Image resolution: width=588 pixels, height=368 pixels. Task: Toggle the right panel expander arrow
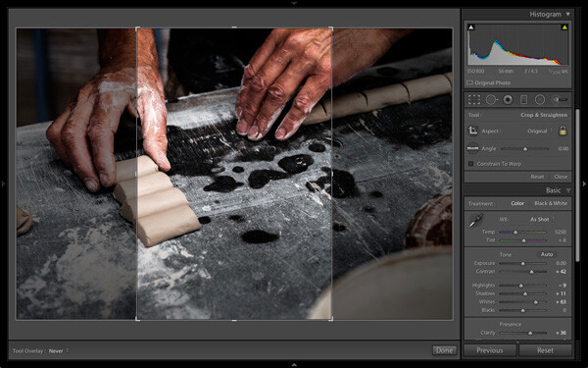(584, 184)
